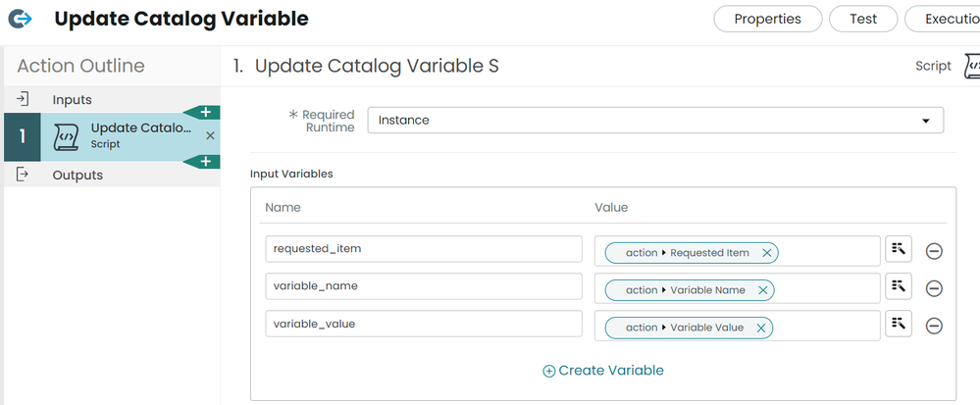Click the back arrow logo icon
Screen dimensions: 980x405
point(20,20)
